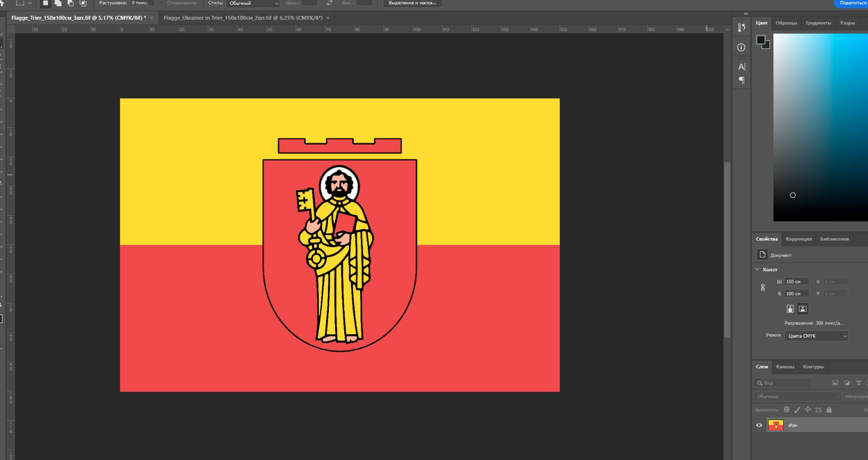Lock transparent pixels icon in Layers panel
This screenshot has height=460, width=868.
[x=787, y=410]
